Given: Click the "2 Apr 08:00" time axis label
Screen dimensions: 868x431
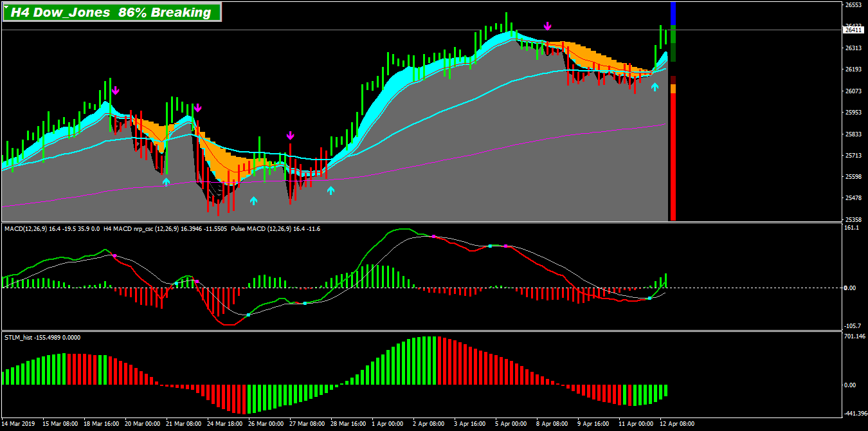Looking at the screenshot, I should [429, 424].
